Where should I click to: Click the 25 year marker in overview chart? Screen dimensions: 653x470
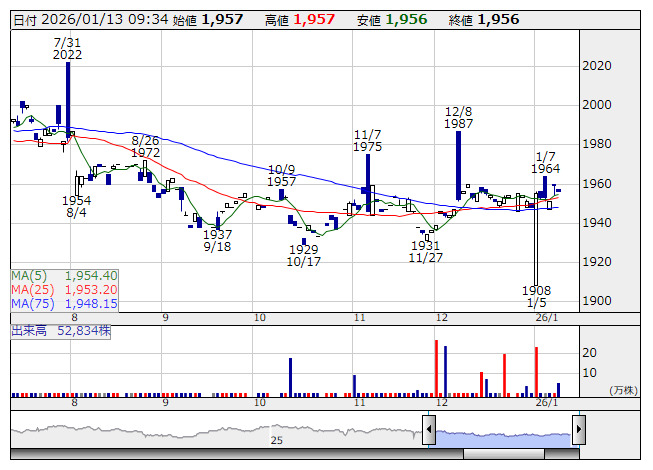[277, 440]
